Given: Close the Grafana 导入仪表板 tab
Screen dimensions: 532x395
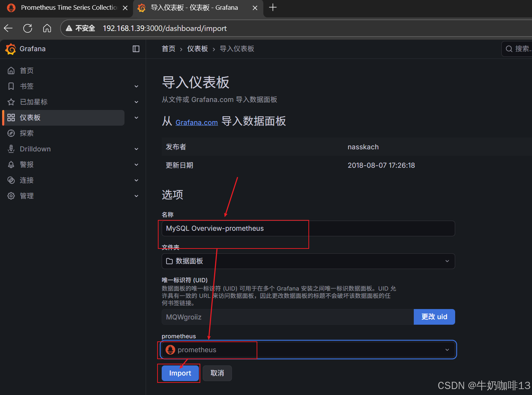Looking at the screenshot, I should [x=255, y=8].
